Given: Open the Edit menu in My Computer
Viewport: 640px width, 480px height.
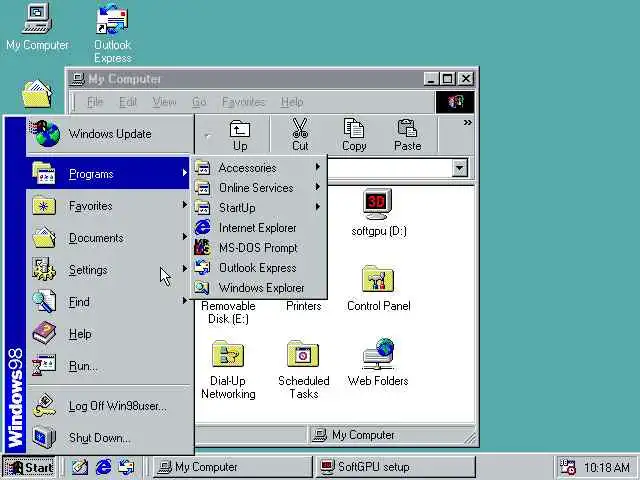Looking at the screenshot, I should pyautogui.click(x=128, y=102).
